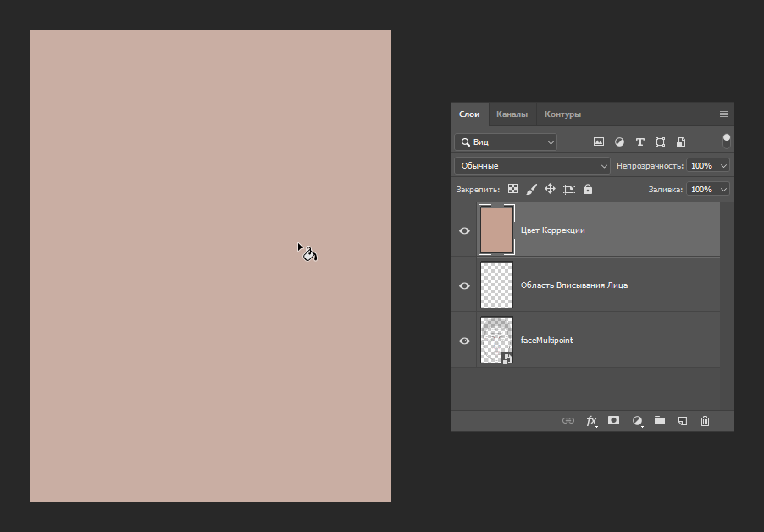Filter layers by smart object icon
The image size is (764, 532).
[x=681, y=141]
